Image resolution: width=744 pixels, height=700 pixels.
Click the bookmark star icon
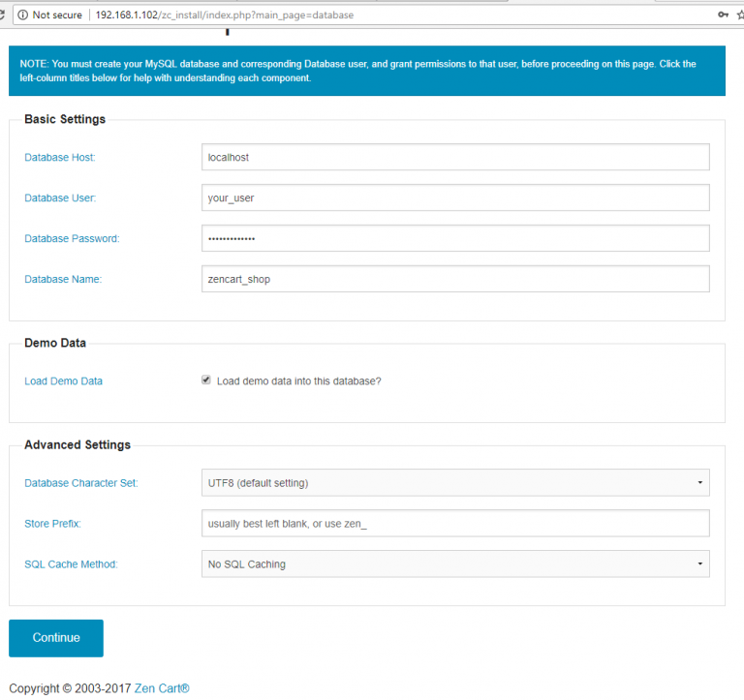coord(740,15)
